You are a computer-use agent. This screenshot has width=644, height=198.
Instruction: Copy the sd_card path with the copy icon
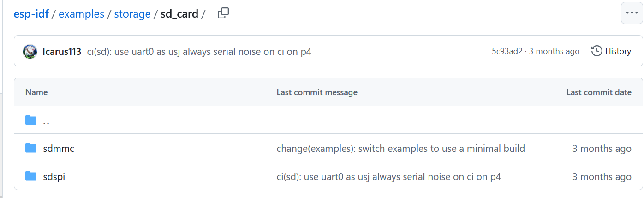tap(223, 13)
